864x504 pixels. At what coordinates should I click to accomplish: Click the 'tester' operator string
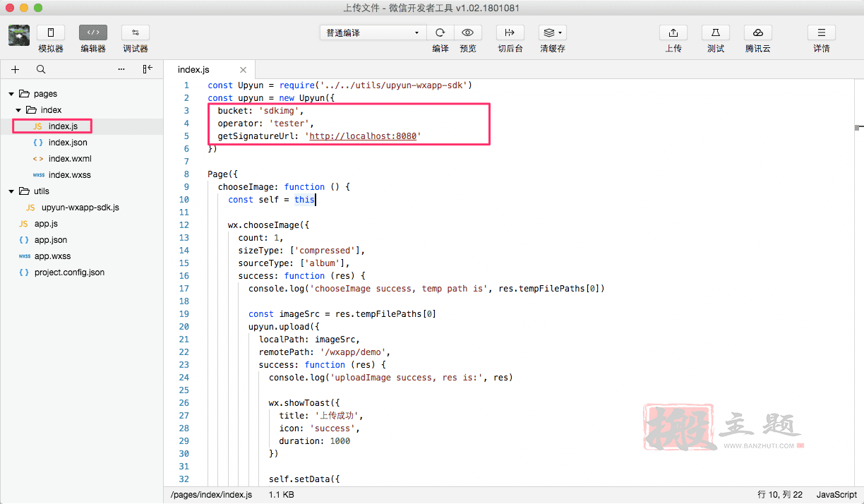tap(289, 124)
